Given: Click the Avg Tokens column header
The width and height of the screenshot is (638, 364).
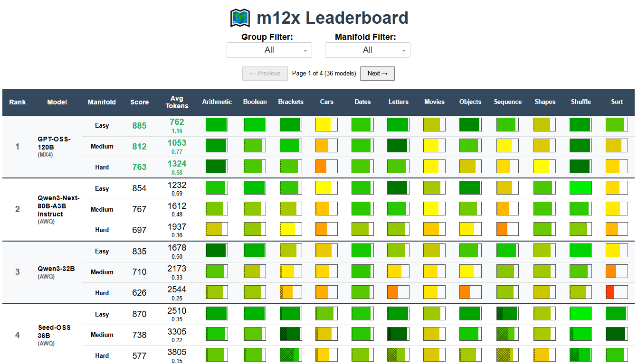Looking at the screenshot, I should click(x=177, y=102).
